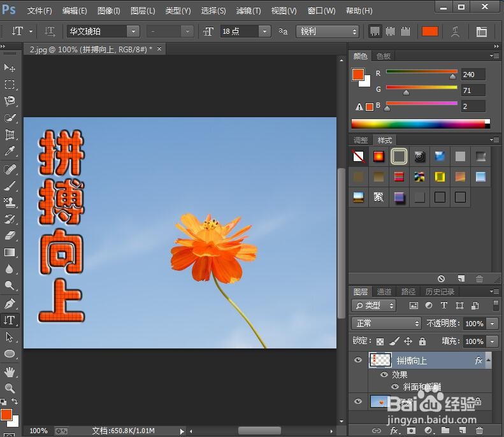The width and height of the screenshot is (504, 437).
Task: Open the opacity 不透明度 dropdown arrow
Action: point(493,323)
